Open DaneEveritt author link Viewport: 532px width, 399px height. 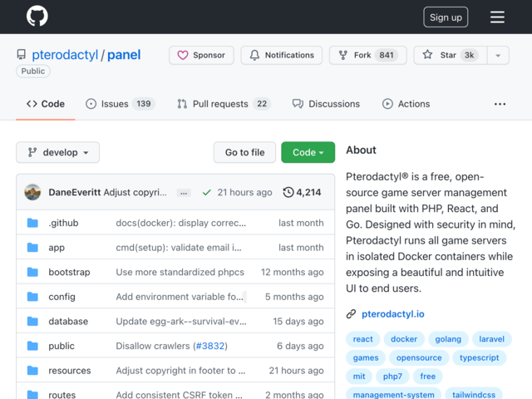click(75, 192)
